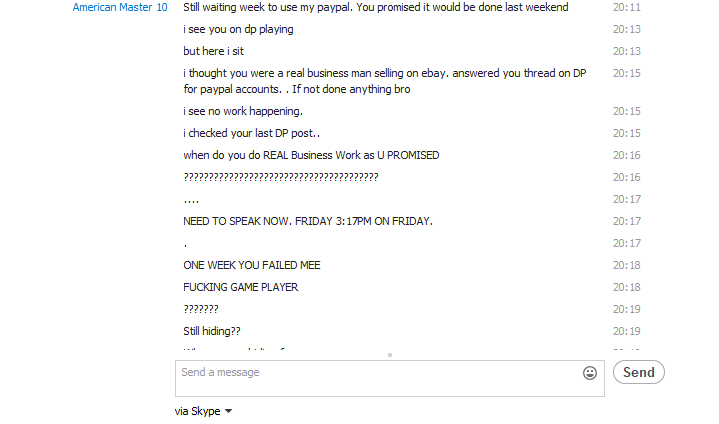The height and width of the screenshot is (424, 719).
Task: Click the 'REAL Business Work as U PROMISED' message
Action: coord(311,155)
